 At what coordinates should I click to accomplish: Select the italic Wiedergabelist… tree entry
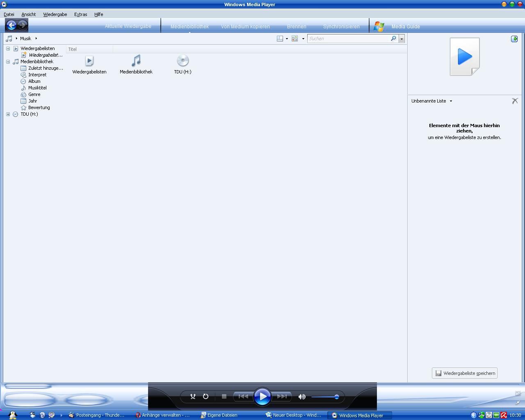(46, 55)
